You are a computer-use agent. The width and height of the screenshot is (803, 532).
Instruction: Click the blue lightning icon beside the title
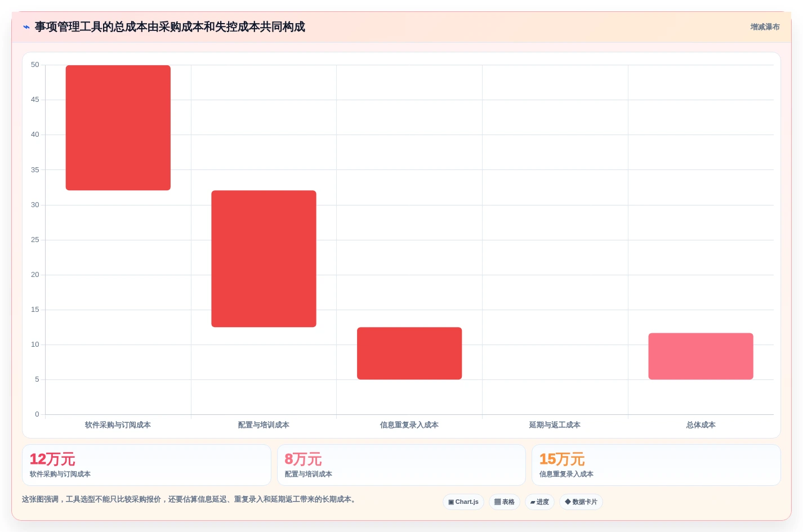[26, 27]
